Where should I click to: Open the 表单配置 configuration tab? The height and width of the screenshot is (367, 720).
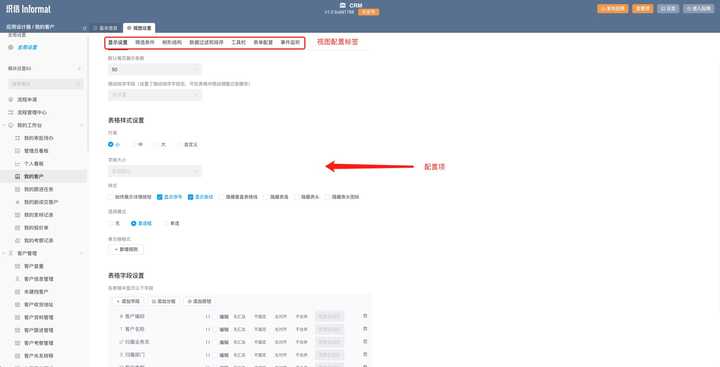pyautogui.click(x=263, y=42)
